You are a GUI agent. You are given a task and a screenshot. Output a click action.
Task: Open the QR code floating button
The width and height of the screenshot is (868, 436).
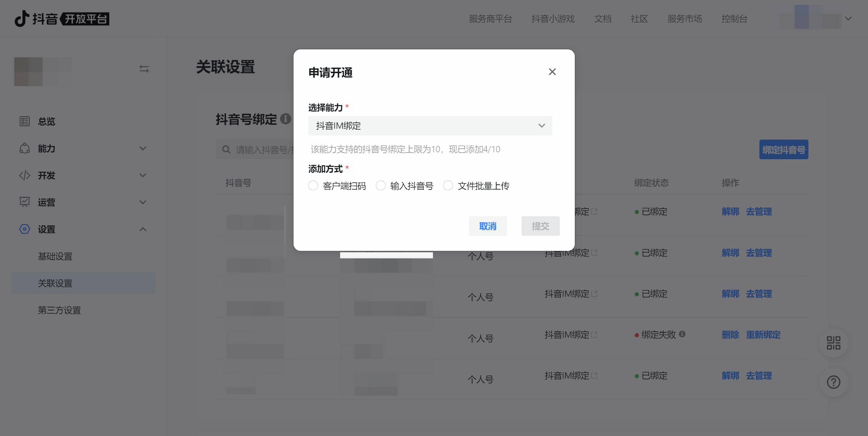834,343
